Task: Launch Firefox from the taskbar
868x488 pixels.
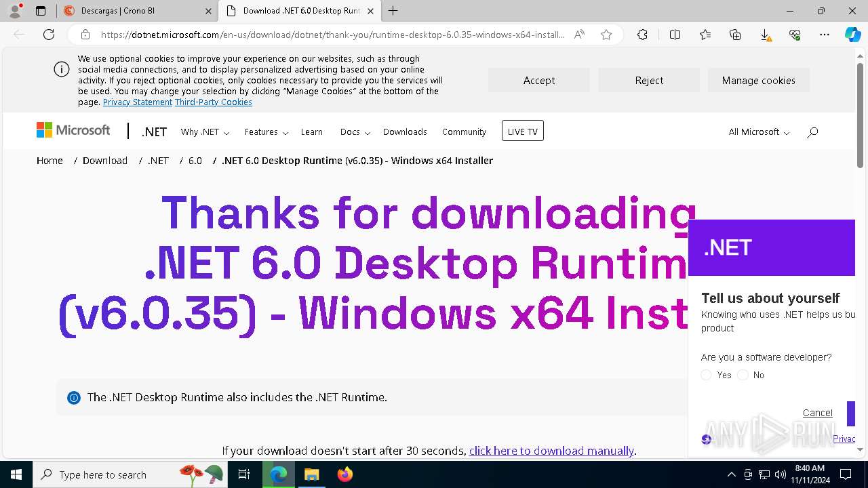Action: (x=344, y=474)
